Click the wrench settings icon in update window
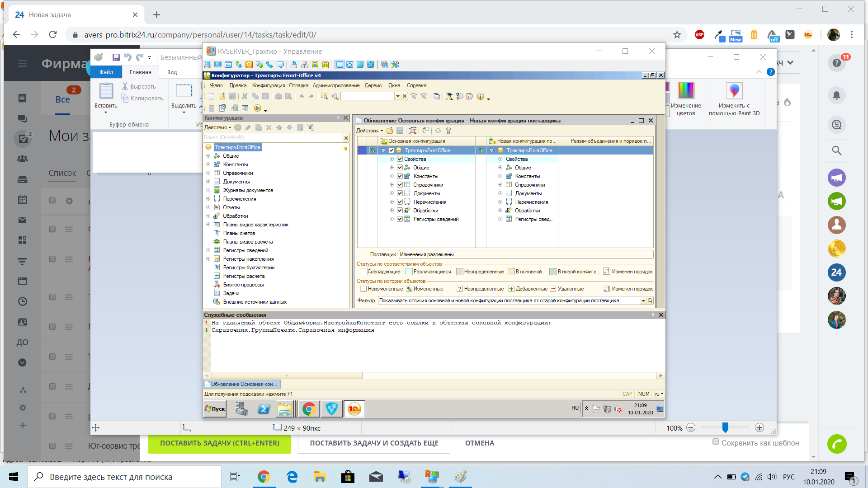Screen dimensions: 868x488 pyautogui.click(x=448, y=131)
